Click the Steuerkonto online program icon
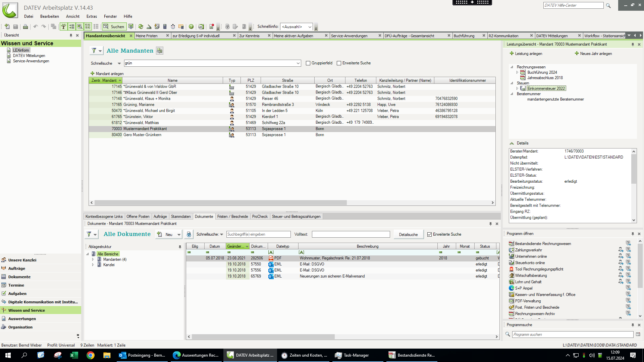Screen dimensions: 644x362 click(x=511, y=263)
